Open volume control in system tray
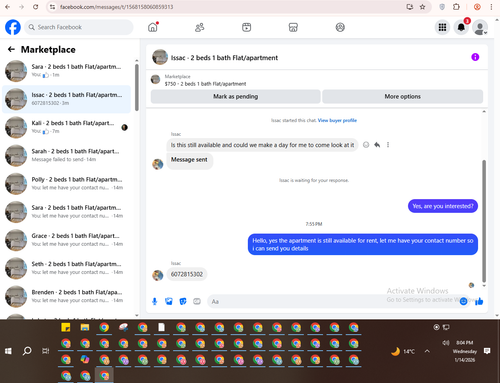The width and height of the screenshot is (500, 383). coord(446,343)
